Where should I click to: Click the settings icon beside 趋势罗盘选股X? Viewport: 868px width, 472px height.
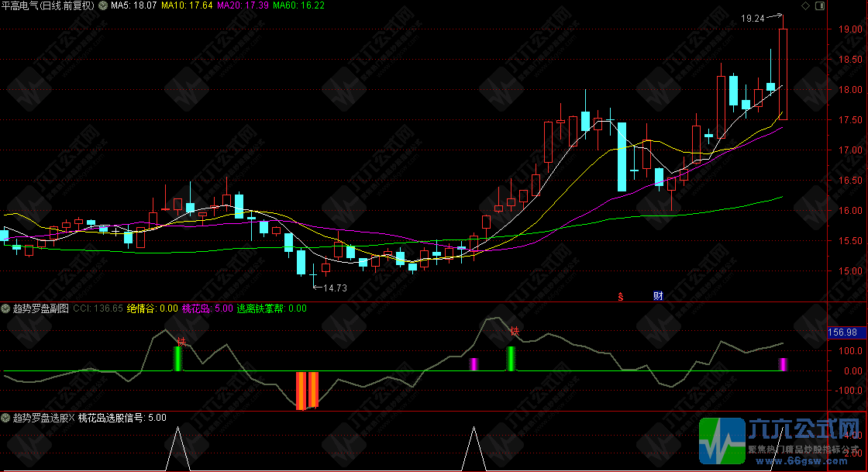[5, 418]
